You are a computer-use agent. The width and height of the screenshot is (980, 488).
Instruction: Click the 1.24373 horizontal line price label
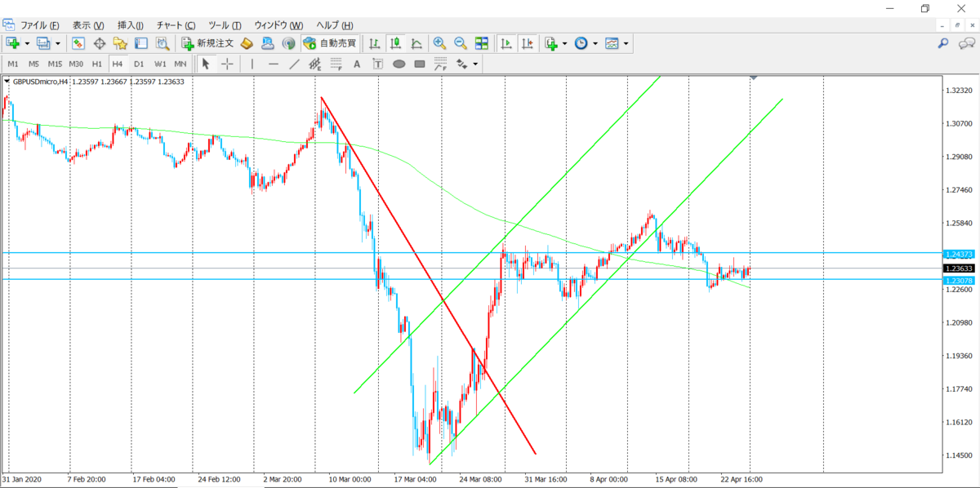(x=958, y=254)
